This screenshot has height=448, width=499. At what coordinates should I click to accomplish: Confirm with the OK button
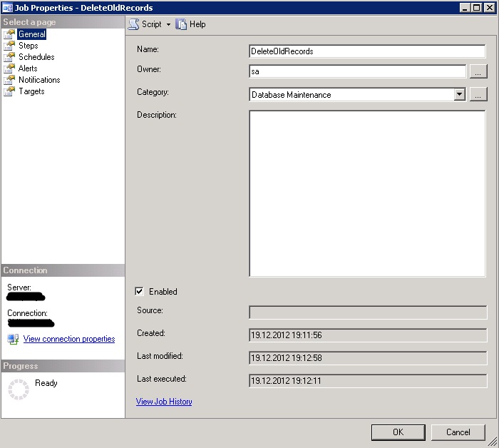[398, 432]
